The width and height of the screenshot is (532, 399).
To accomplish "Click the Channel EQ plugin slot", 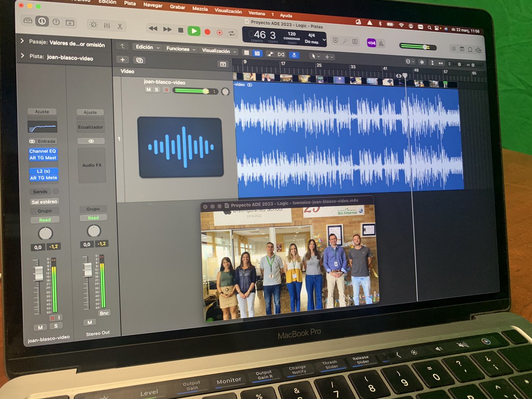I will coord(43,151).
